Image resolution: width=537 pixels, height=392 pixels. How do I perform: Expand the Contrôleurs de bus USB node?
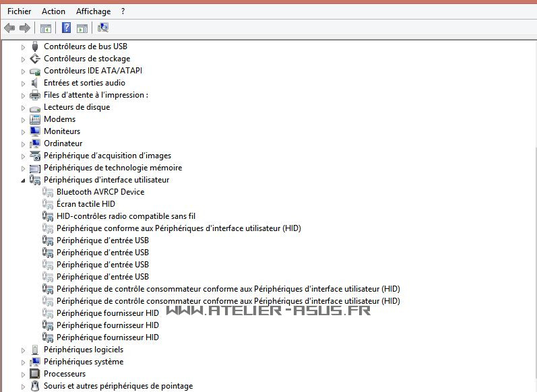[23, 46]
